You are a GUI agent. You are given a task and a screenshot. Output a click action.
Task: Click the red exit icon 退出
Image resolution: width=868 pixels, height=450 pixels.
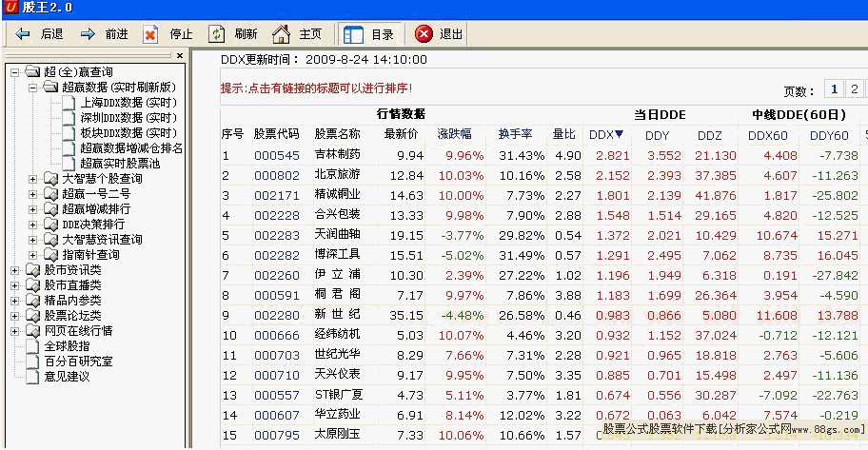[424, 34]
